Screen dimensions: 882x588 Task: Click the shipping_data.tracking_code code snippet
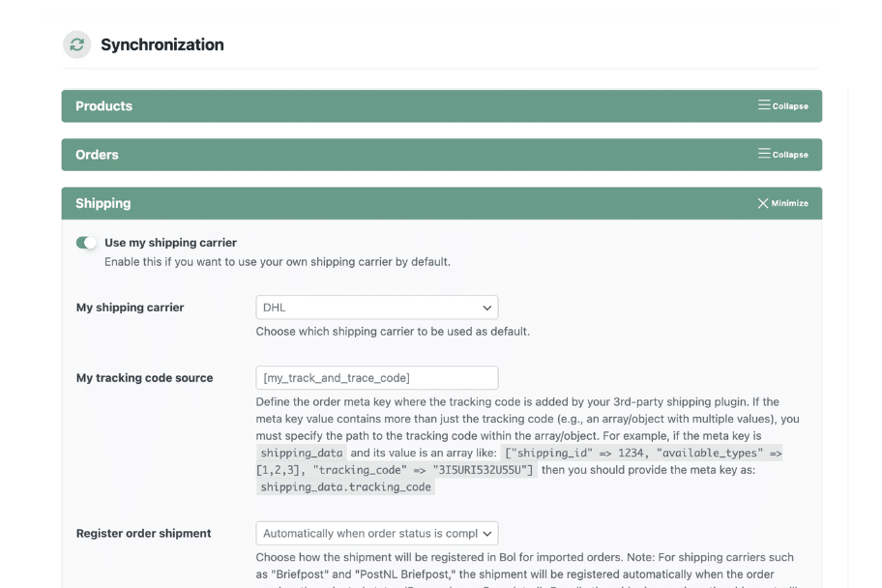345,487
